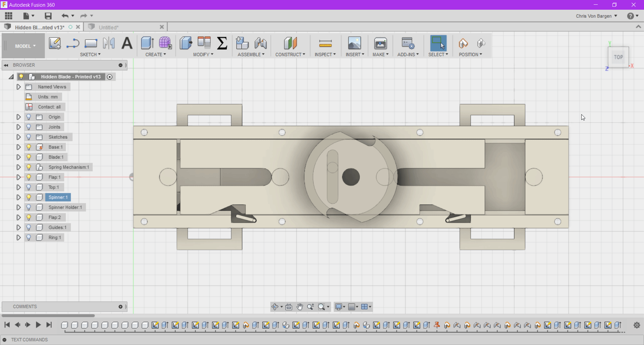Click the Sigma parameters icon
This screenshot has width=644, height=345.
click(x=222, y=43)
